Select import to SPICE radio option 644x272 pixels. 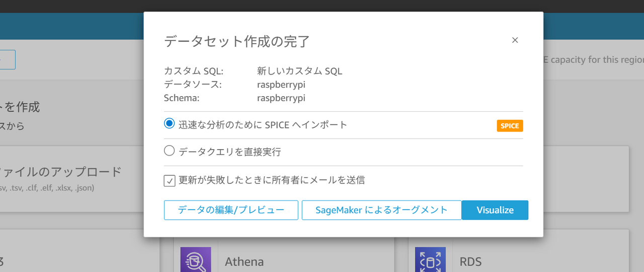[x=170, y=124]
